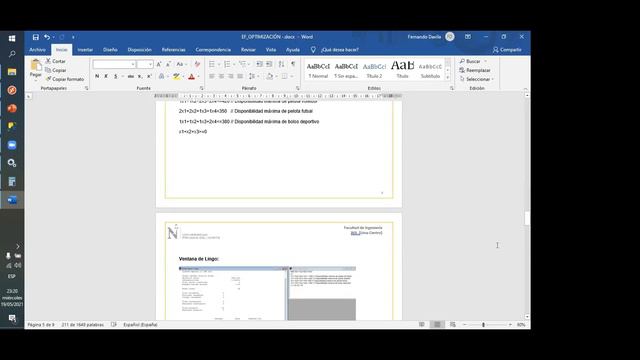Apply the red font color swatch
Viewport: 640px width, 360px height.
191,76
